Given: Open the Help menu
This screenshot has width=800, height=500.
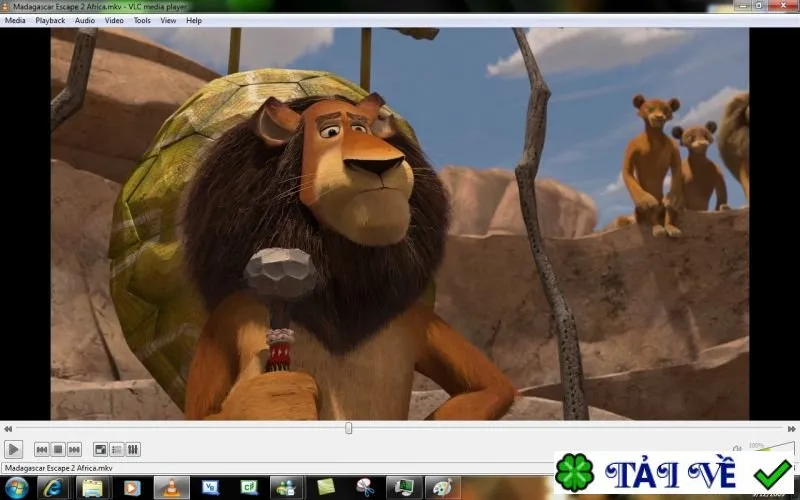Looking at the screenshot, I should (x=194, y=20).
